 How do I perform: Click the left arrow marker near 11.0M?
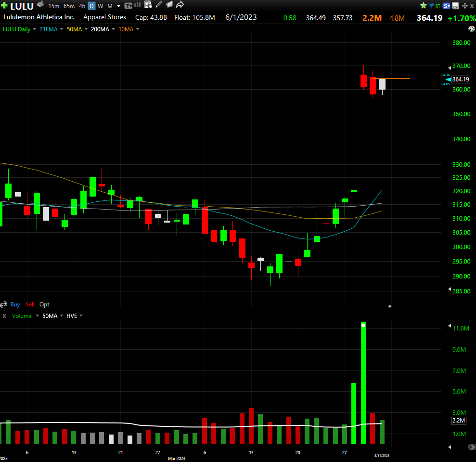point(450,326)
